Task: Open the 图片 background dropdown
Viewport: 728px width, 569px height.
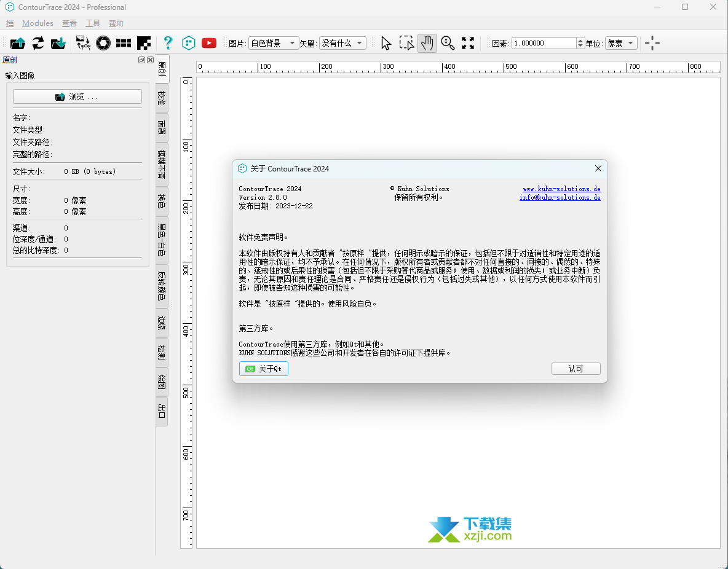Action: coord(274,43)
